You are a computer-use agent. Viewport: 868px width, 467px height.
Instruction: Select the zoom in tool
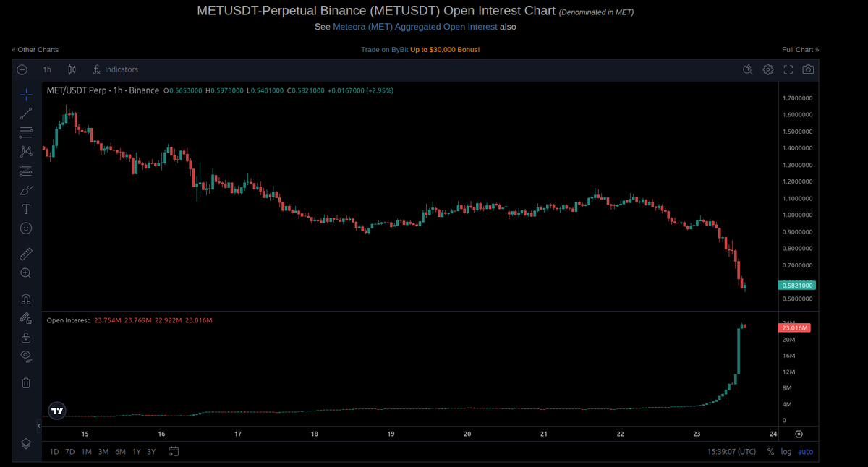click(26, 273)
